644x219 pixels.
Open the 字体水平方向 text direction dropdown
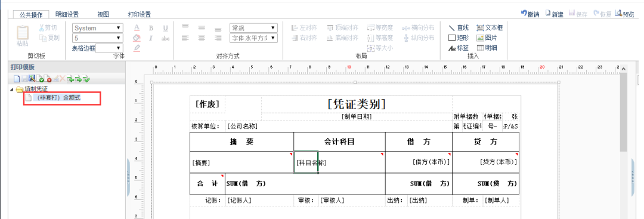pyautogui.click(x=253, y=38)
